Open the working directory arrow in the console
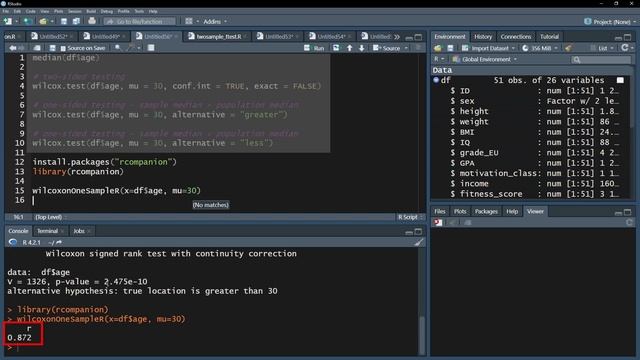The width and height of the screenshot is (640, 360). [x=59, y=242]
